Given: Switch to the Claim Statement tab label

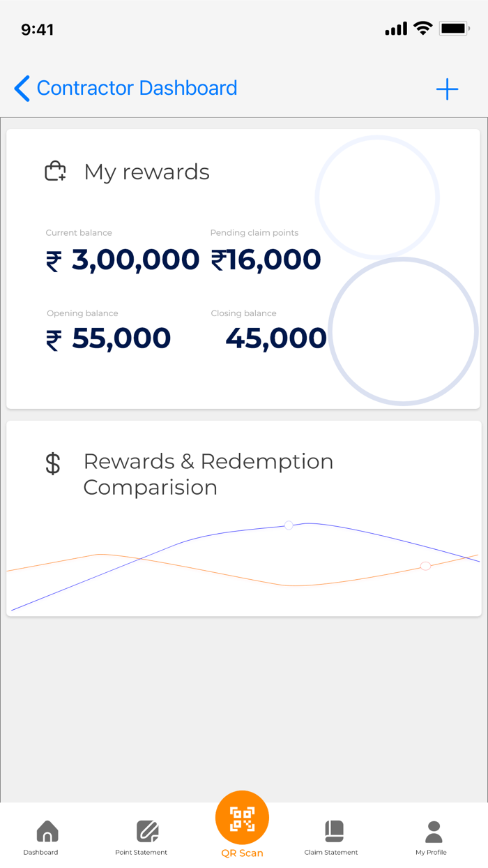Looking at the screenshot, I should click(x=331, y=853).
